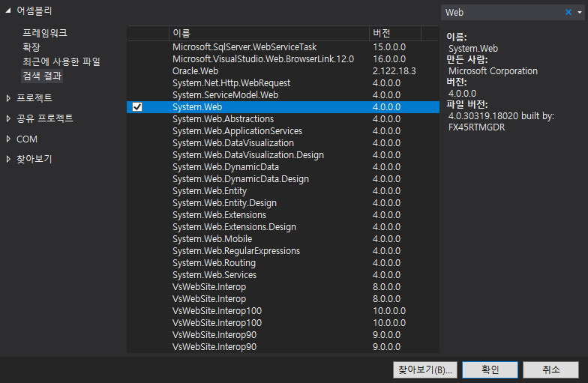
Task: Click the 찾아보기(B)... button
Action: pos(424,370)
